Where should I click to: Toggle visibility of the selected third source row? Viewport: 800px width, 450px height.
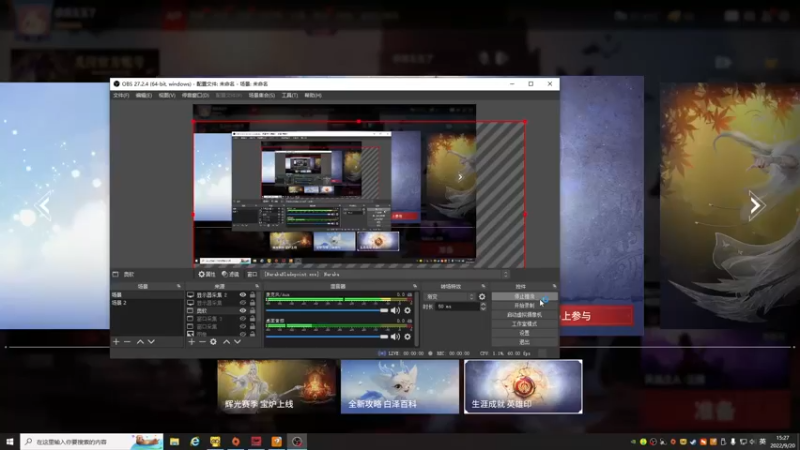(243, 310)
